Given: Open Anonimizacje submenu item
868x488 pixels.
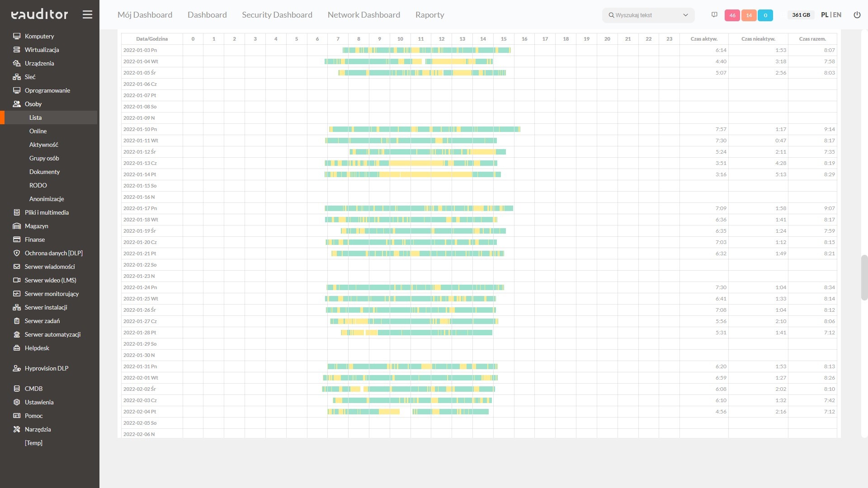Looking at the screenshot, I should click(47, 199).
